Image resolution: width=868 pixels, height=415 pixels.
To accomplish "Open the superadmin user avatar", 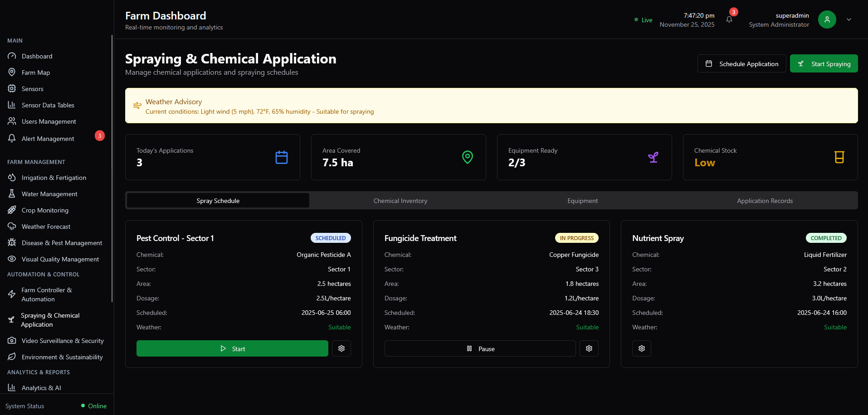I will (827, 19).
